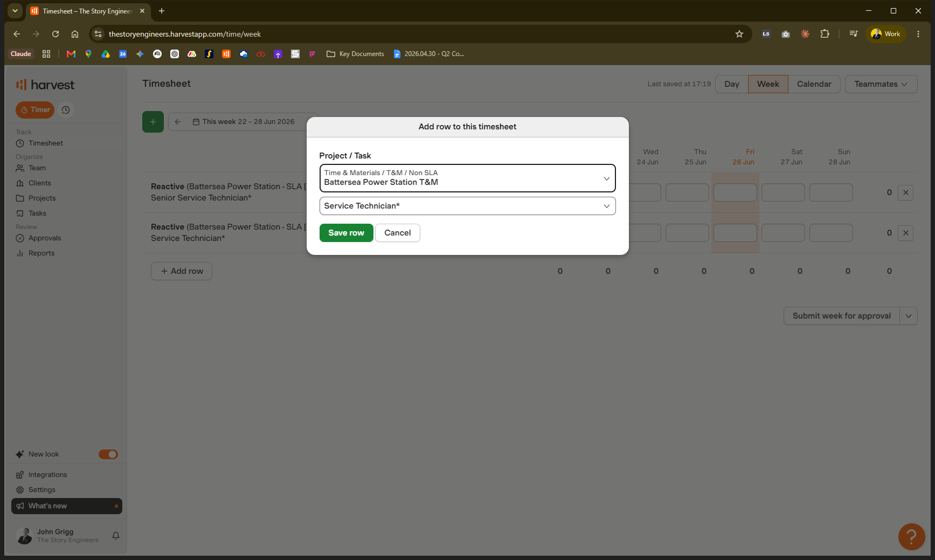Go back to the previous page
The width and height of the screenshot is (935, 560).
click(x=17, y=34)
